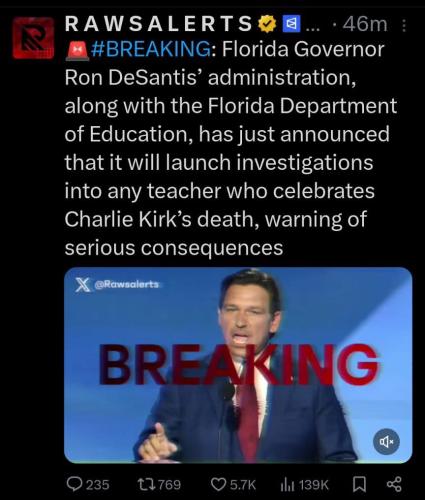Open the #BREAKING hashtag link
The image size is (425, 500).
click(151, 49)
